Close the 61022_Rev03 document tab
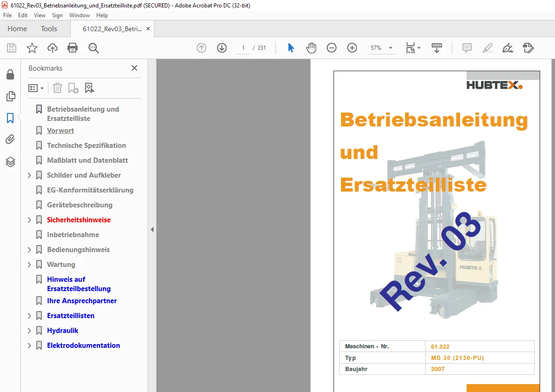 click(148, 29)
